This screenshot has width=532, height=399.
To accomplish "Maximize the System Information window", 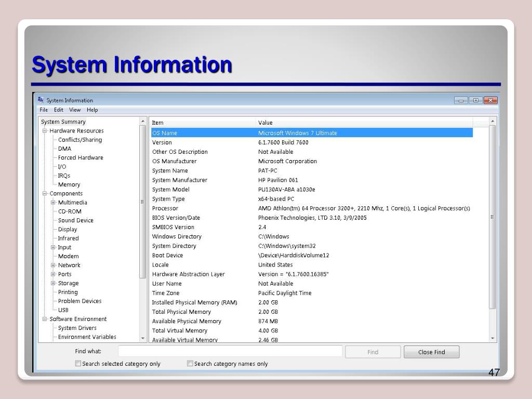I will tap(475, 100).
